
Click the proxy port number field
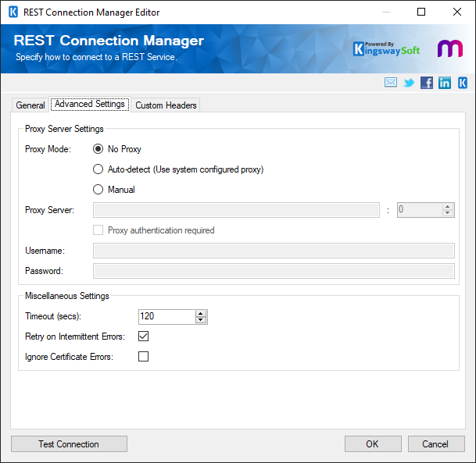(x=420, y=210)
